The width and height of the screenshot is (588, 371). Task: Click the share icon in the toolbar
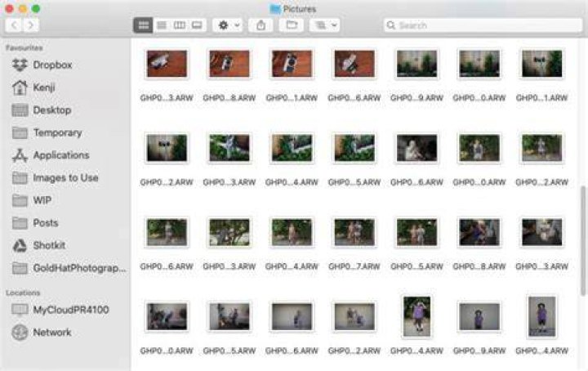pos(261,25)
